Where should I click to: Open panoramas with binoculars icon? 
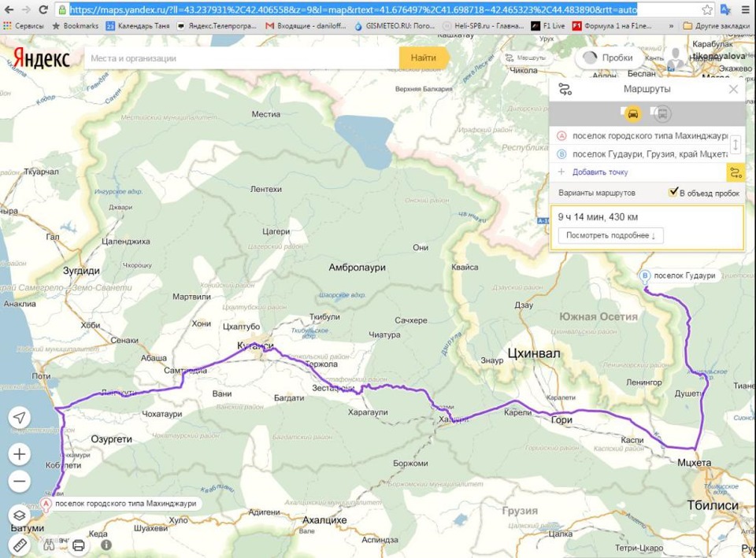point(49,545)
